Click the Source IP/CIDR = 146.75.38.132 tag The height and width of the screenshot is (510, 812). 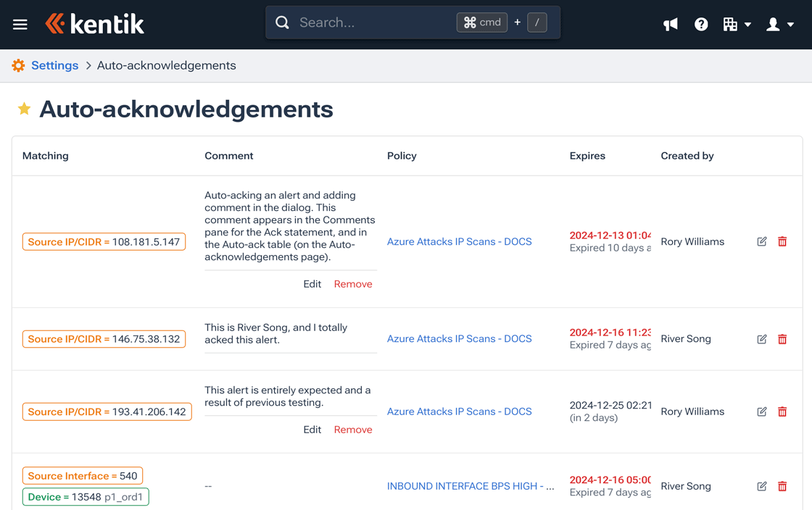click(104, 339)
